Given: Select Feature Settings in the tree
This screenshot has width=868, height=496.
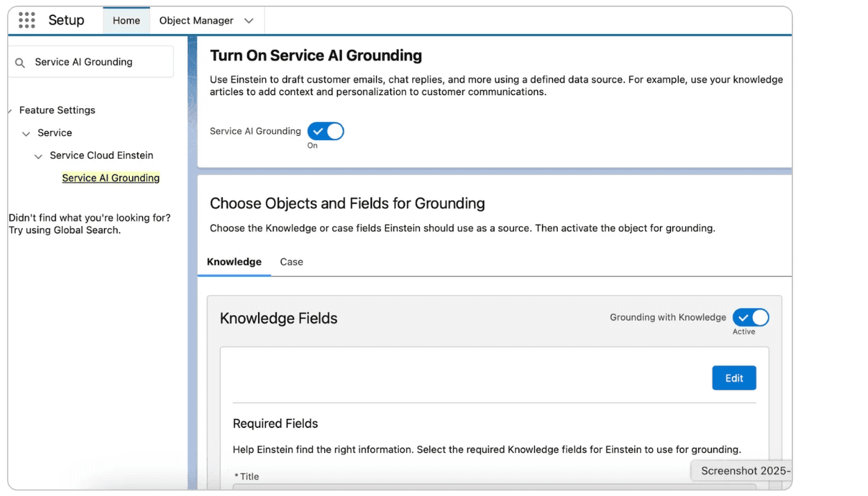Looking at the screenshot, I should click(x=57, y=110).
